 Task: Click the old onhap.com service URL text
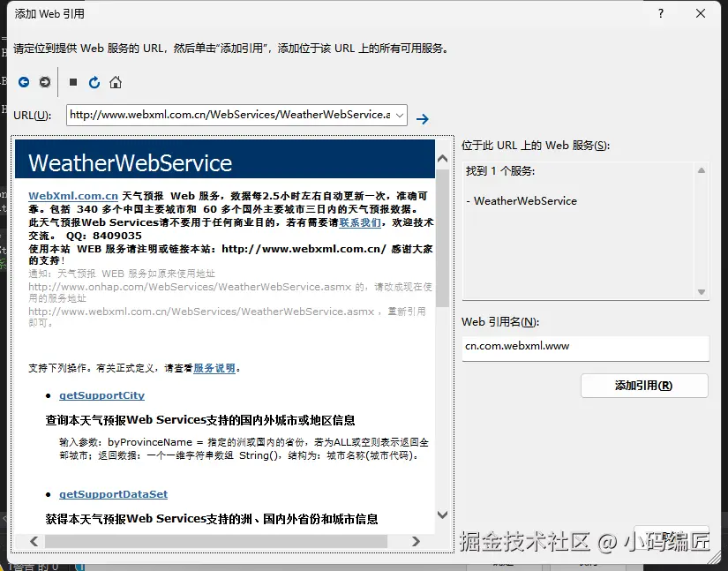click(x=190, y=287)
